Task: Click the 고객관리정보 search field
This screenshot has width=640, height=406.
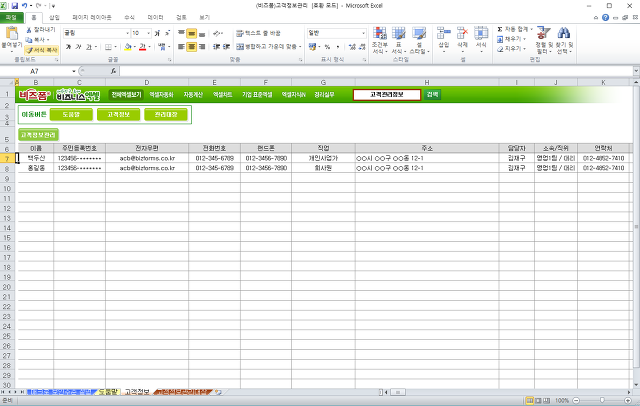Action: pos(387,95)
